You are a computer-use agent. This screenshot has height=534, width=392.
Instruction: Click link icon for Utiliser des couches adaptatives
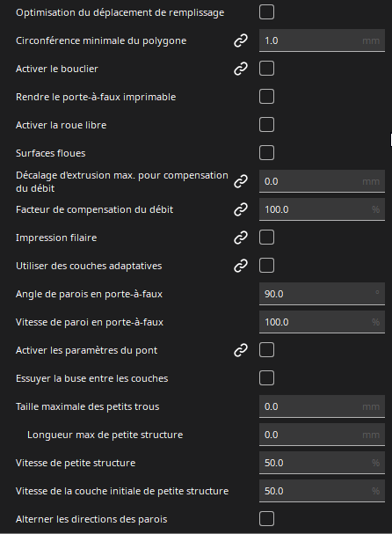[x=241, y=266]
